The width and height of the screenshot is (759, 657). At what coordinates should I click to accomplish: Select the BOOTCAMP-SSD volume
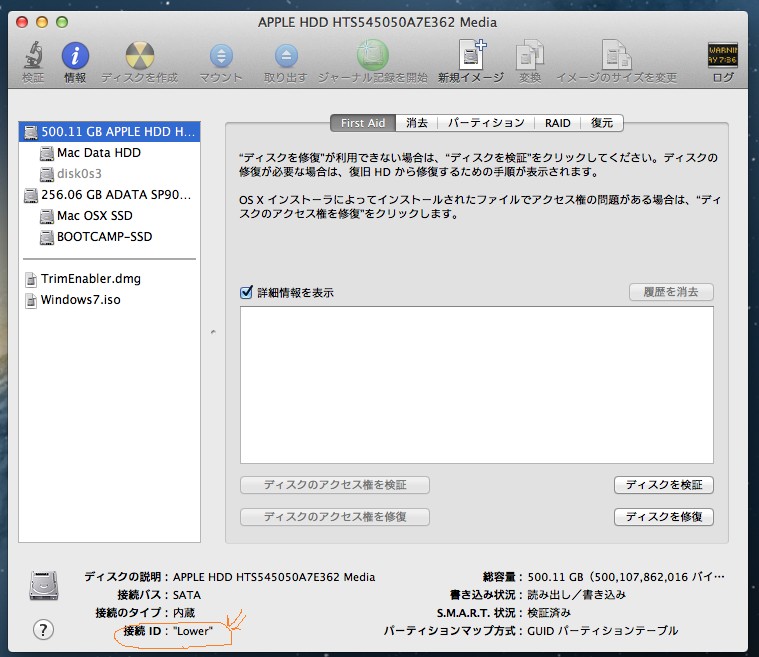[x=104, y=237]
